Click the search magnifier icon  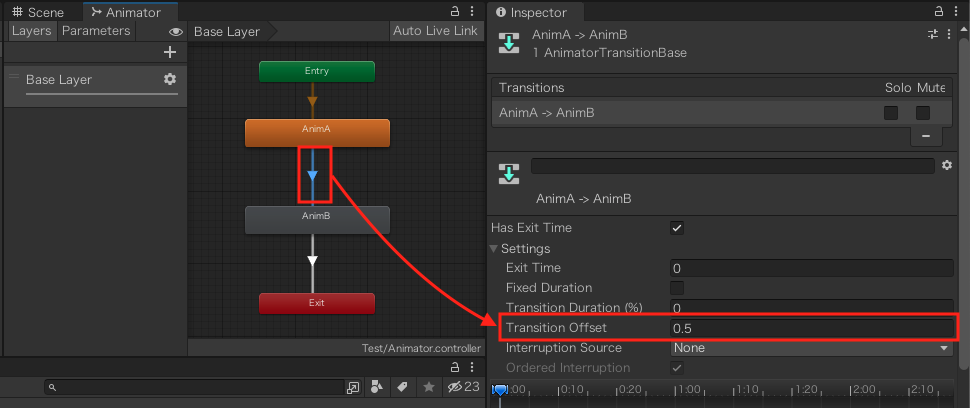(53, 388)
